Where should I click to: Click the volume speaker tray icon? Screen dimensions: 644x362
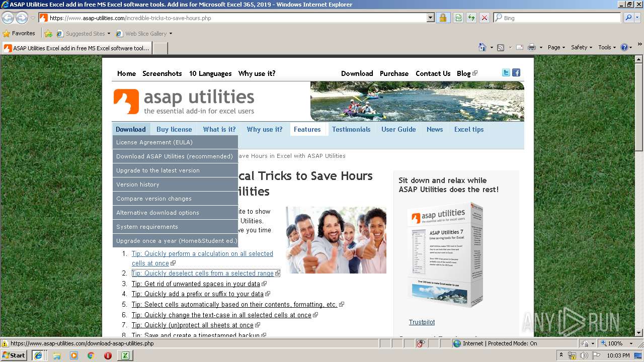click(x=584, y=355)
